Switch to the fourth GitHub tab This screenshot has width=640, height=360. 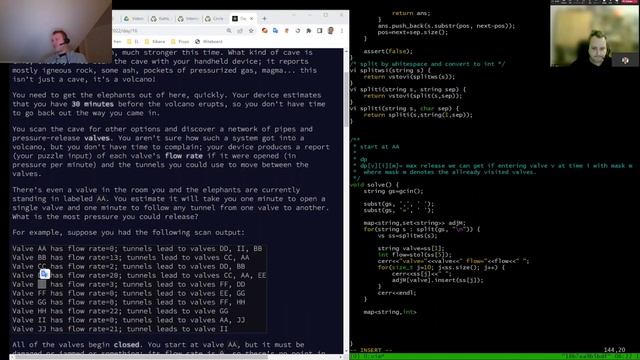click(x=215, y=19)
